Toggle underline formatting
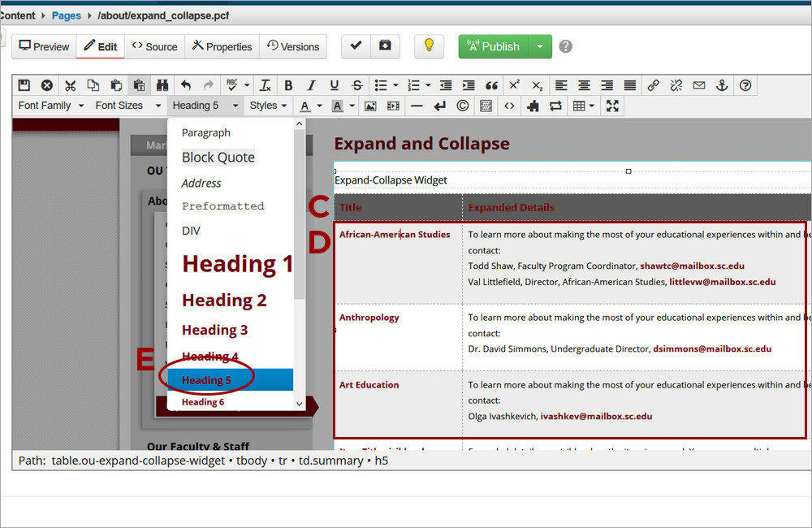 click(334, 85)
